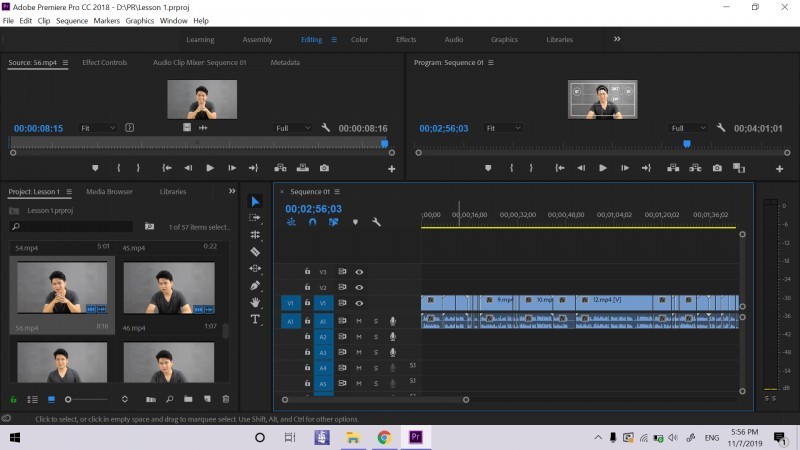Open Sequence 01 timeline panel menu
The height and width of the screenshot is (450, 800).
click(337, 191)
